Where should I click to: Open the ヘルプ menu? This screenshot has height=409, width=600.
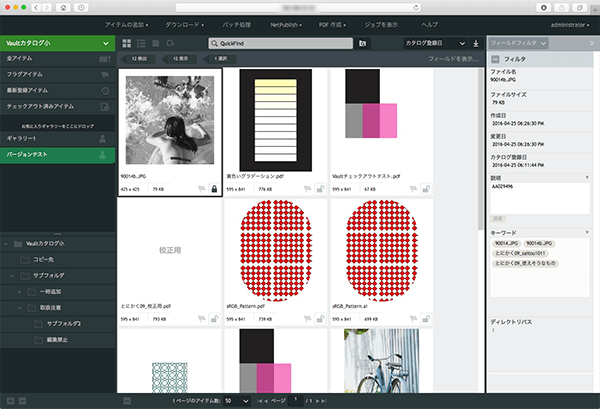click(430, 25)
